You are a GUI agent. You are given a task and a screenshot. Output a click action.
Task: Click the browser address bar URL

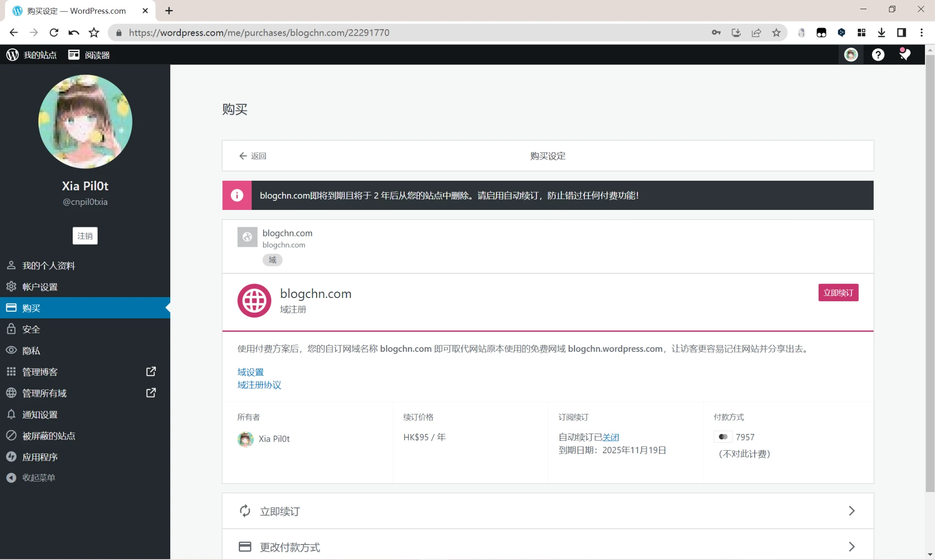pos(259,32)
